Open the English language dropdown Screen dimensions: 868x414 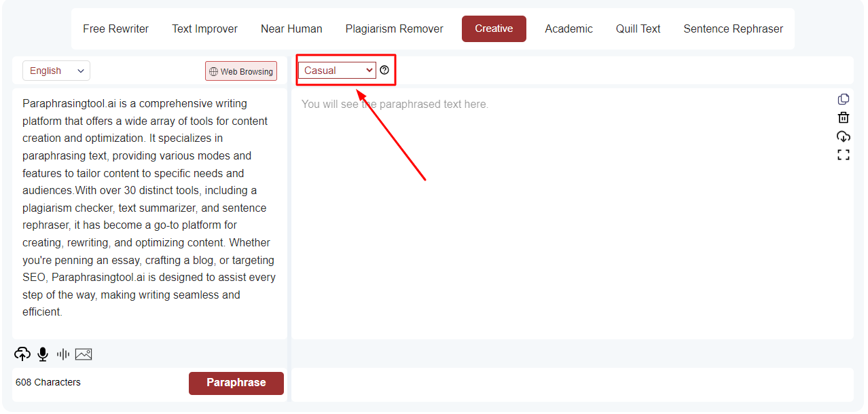point(56,71)
